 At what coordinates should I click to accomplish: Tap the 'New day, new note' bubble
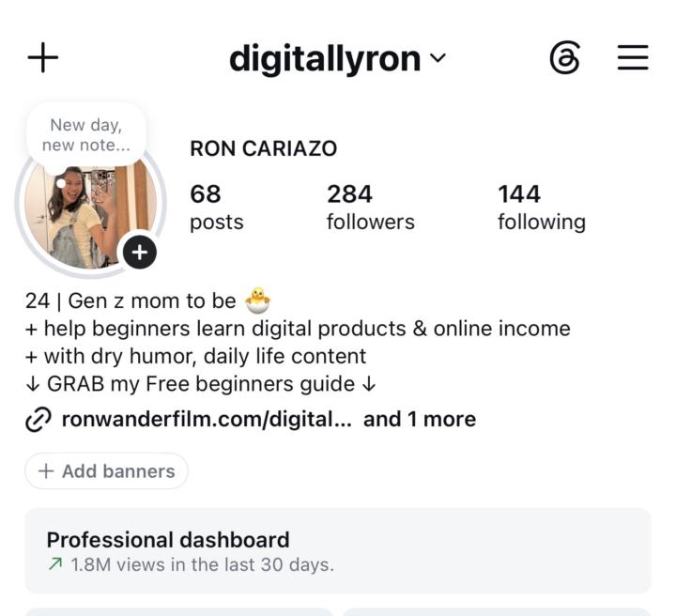point(86,135)
